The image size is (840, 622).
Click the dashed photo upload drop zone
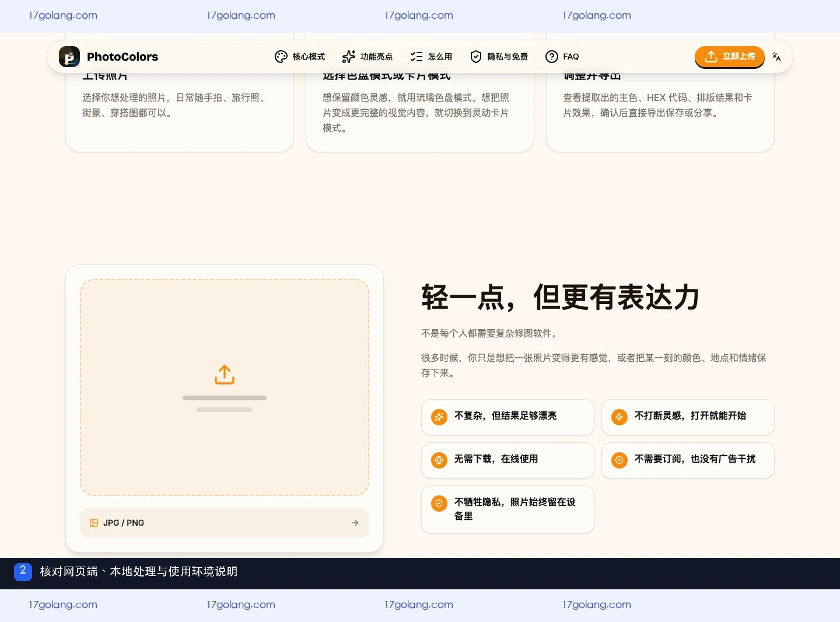tap(225, 387)
